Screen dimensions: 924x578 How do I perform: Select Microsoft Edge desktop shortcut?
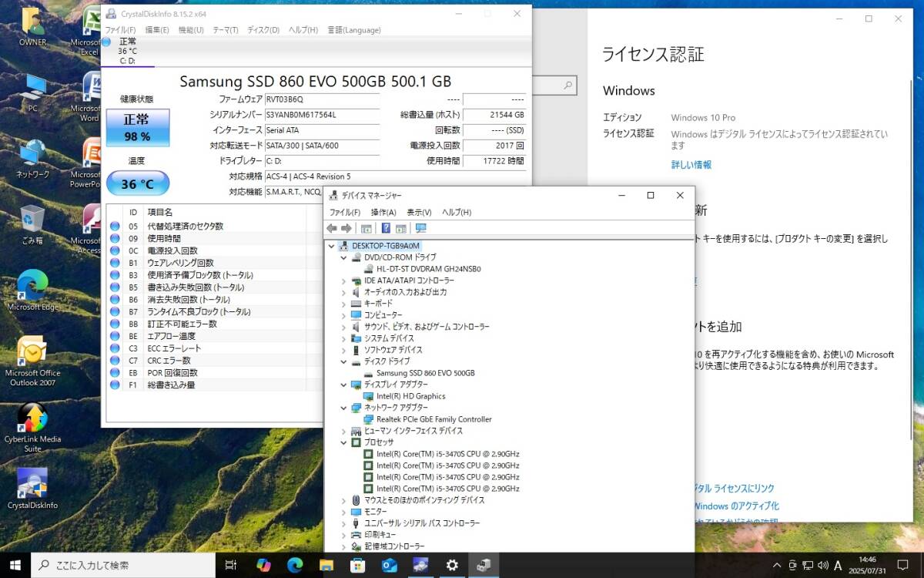click(x=32, y=291)
